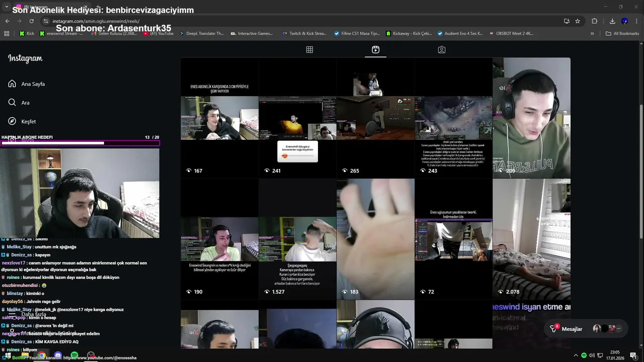Open the OBSBOT Meet 2 4K bookmark

click(x=511, y=34)
